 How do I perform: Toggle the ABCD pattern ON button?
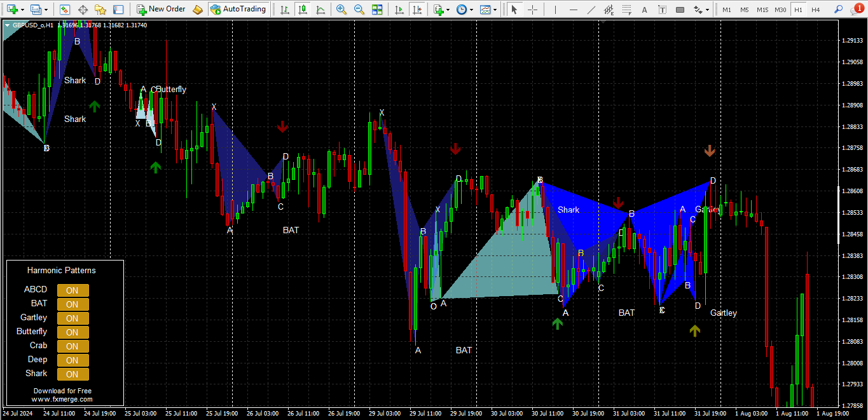(72, 290)
